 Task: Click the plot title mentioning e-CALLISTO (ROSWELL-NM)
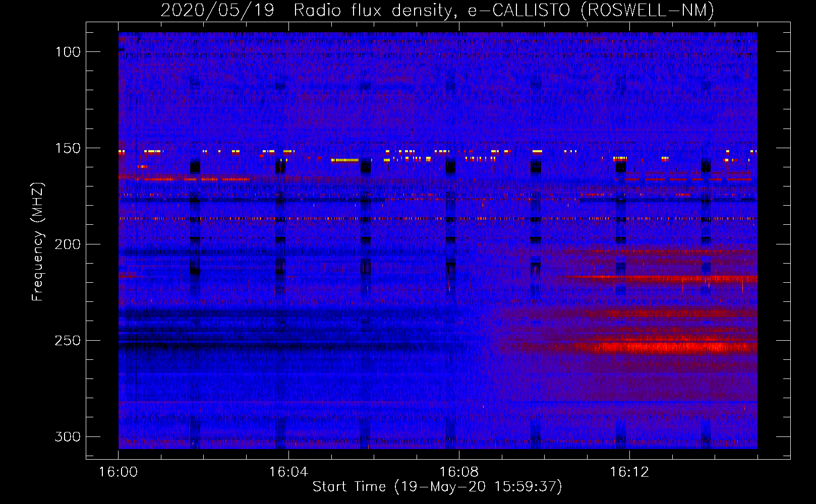(x=437, y=10)
